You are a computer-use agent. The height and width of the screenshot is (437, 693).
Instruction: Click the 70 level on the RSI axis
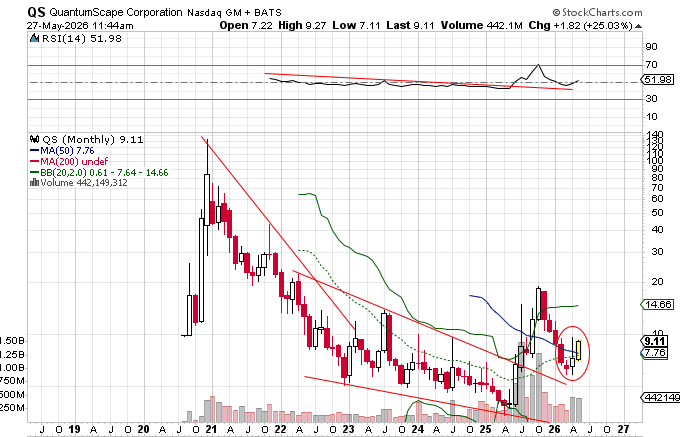pos(651,65)
